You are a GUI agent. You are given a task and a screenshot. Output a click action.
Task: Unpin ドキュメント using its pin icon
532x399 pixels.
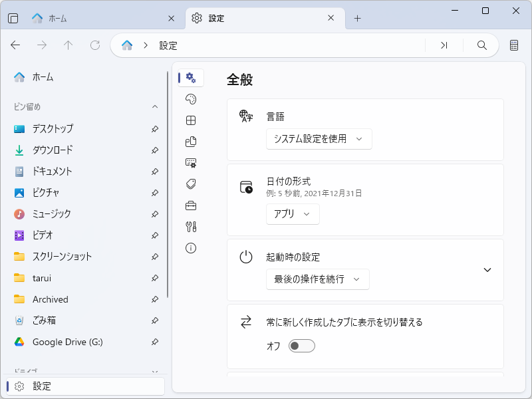155,172
